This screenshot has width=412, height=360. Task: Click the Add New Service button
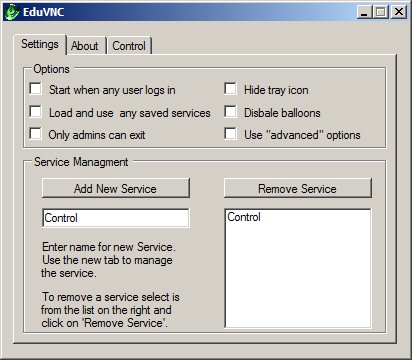pyautogui.click(x=116, y=188)
